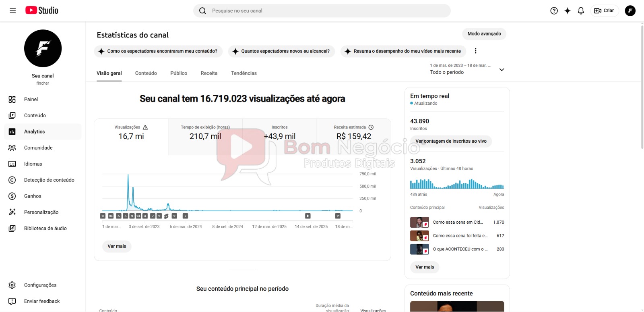This screenshot has height=312, width=644.
Task: Click the Ganhos dollar icon
Action: click(x=12, y=196)
